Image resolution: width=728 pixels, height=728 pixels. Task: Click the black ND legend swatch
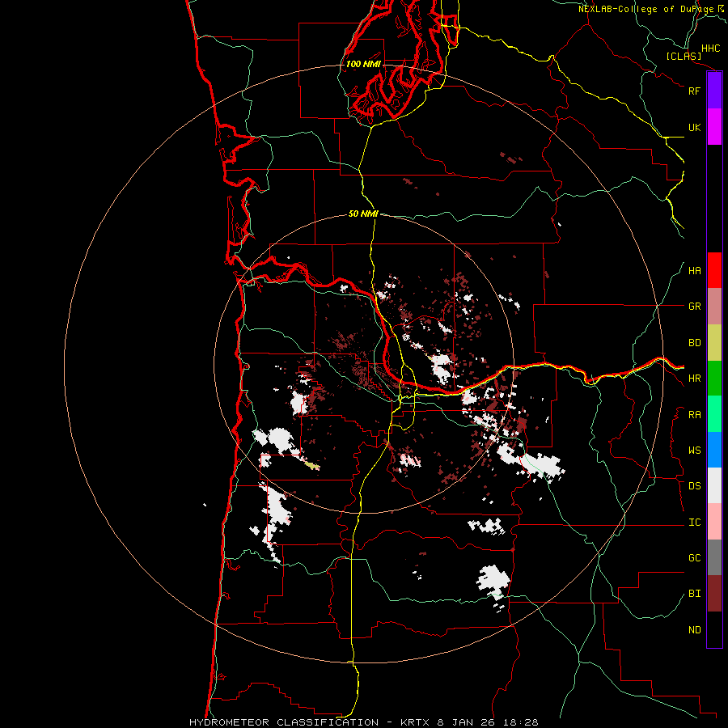coord(714,629)
